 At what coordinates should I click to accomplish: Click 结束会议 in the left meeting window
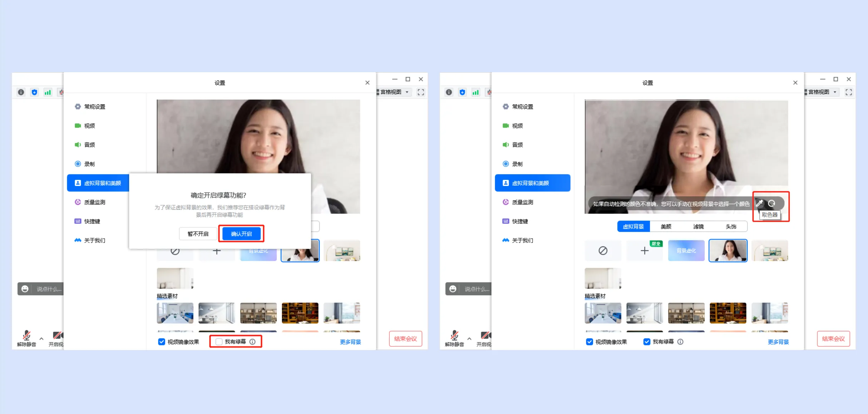[405, 339]
